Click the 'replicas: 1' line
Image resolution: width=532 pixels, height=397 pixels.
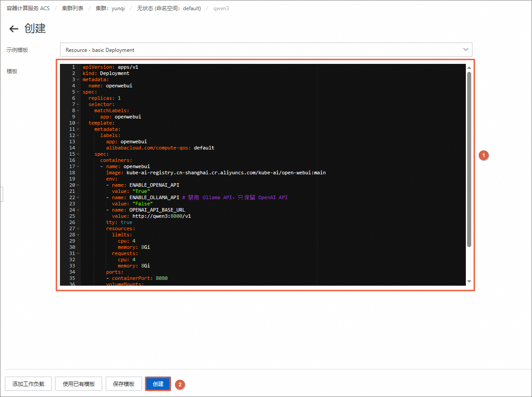click(x=104, y=98)
